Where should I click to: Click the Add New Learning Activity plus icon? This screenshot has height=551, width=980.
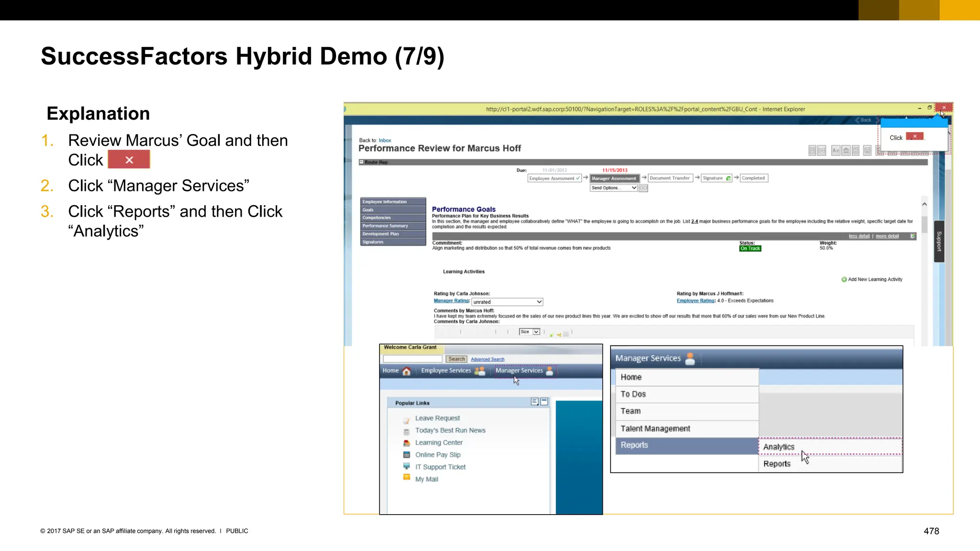(844, 279)
